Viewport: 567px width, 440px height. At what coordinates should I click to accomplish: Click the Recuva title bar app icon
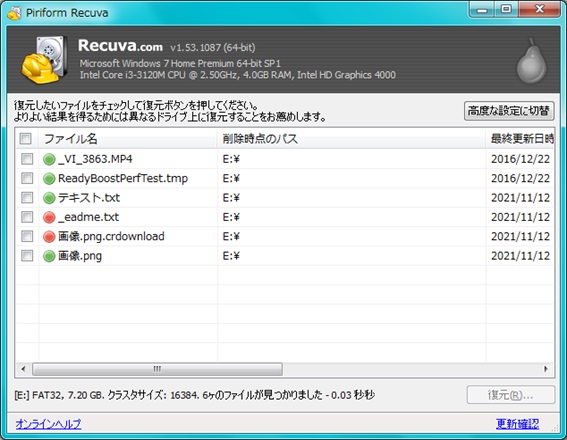[14, 13]
